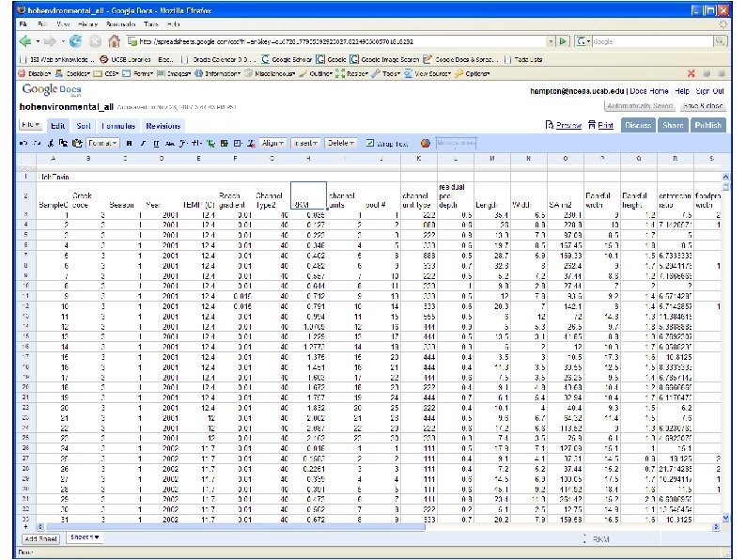The height and width of the screenshot is (560, 746).
Task: Click the Italic formatting icon
Action: (x=142, y=144)
